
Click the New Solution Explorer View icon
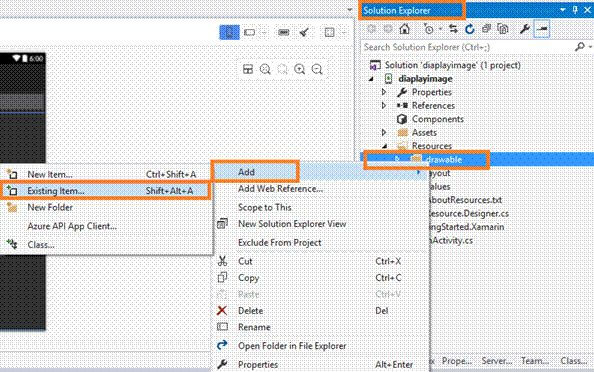(222, 224)
